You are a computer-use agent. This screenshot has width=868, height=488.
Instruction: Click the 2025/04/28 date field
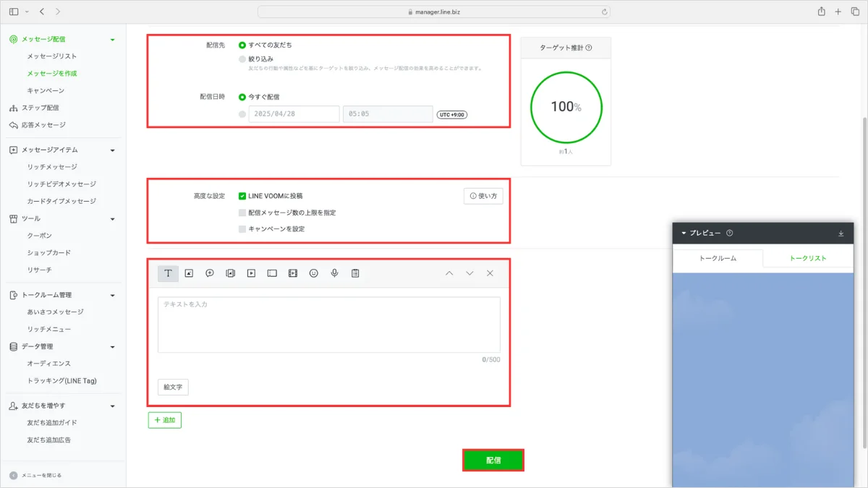coord(294,114)
